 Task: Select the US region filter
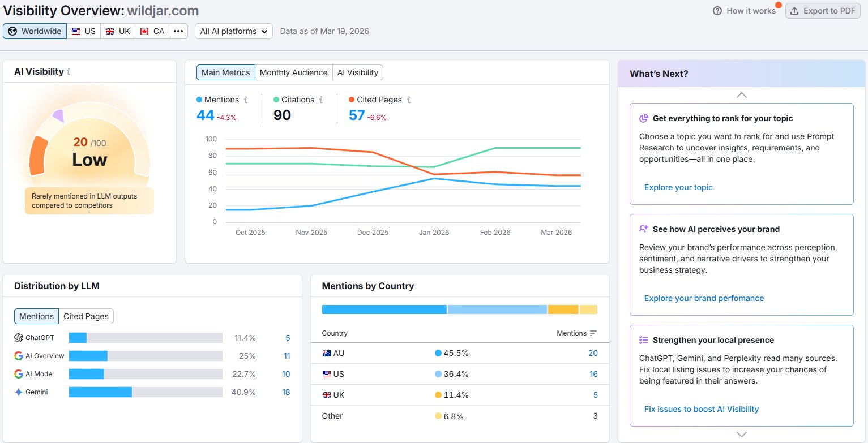point(84,31)
